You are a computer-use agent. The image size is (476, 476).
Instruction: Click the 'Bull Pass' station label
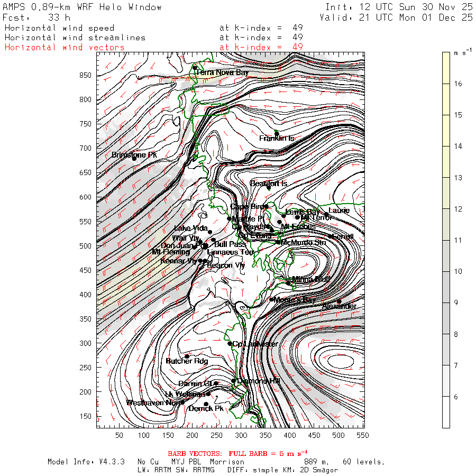point(230,244)
